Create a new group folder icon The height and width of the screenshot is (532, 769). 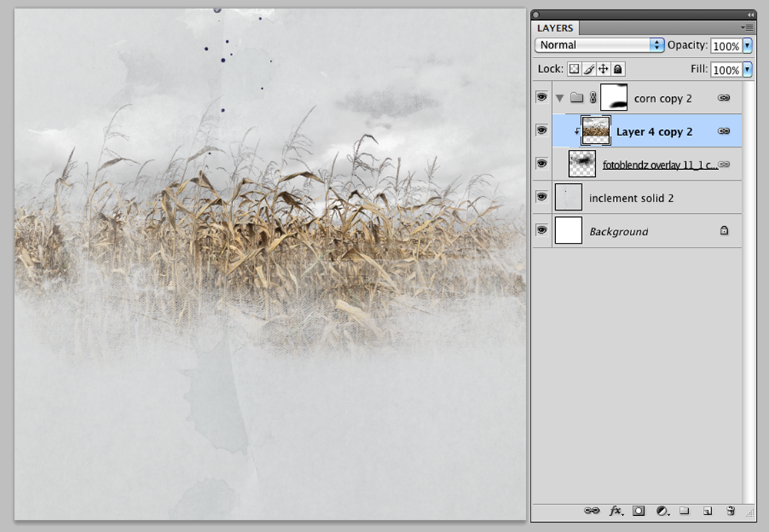[x=684, y=510]
